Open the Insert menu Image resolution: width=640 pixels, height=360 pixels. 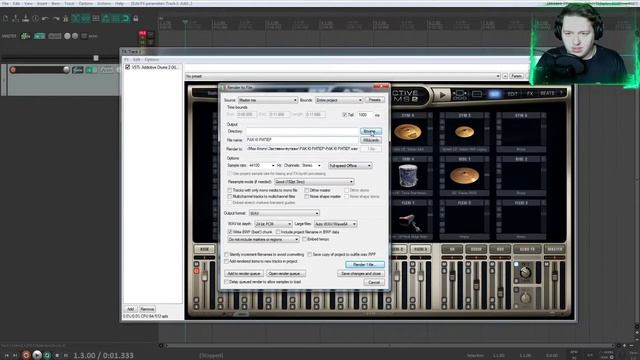tap(42, 3)
